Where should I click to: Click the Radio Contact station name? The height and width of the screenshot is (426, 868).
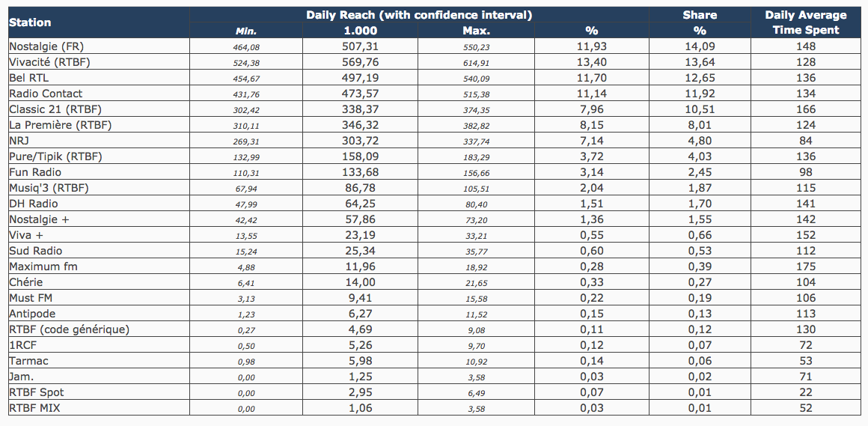tap(46, 94)
